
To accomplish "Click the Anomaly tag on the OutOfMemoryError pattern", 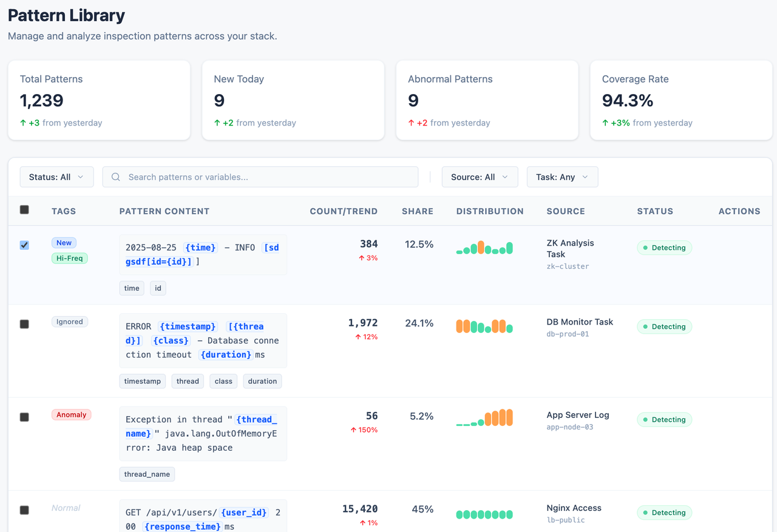I will tap(71, 415).
